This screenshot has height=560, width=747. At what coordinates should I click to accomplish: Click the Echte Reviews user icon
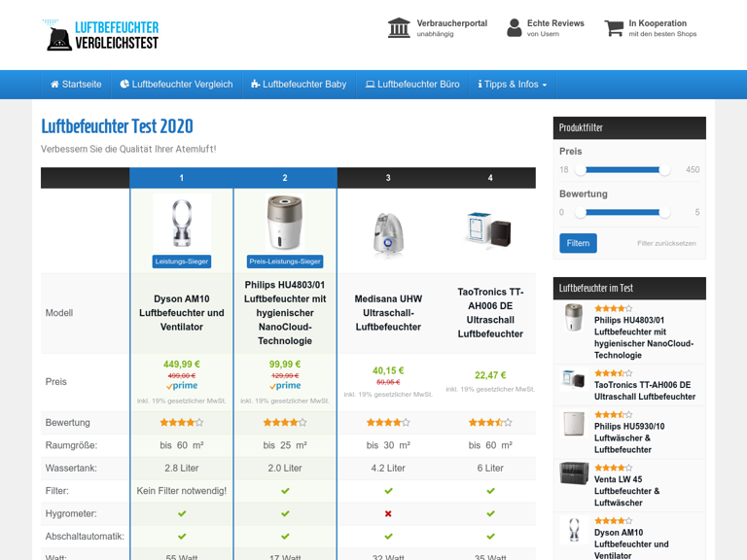tap(515, 28)
